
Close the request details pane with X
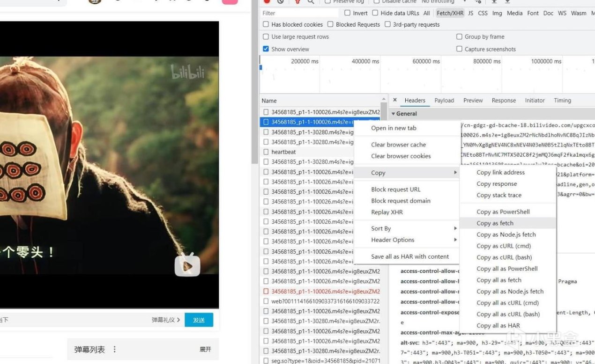pyautogui.click(x=395, y=100)
